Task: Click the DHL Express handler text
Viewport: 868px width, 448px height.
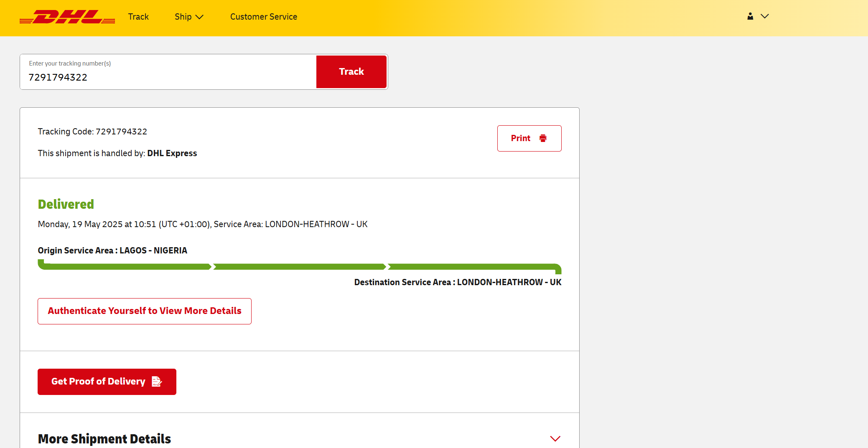Action: 172,153
